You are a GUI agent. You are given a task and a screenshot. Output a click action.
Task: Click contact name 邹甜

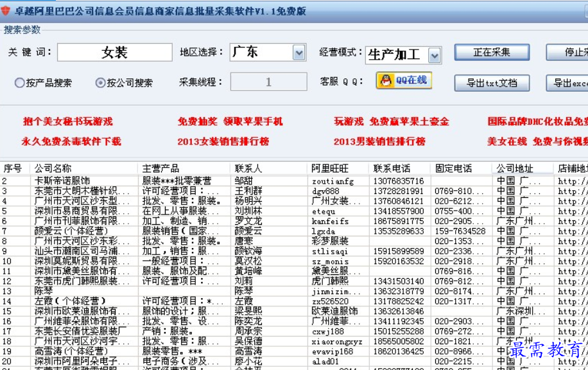click(244, 181)
